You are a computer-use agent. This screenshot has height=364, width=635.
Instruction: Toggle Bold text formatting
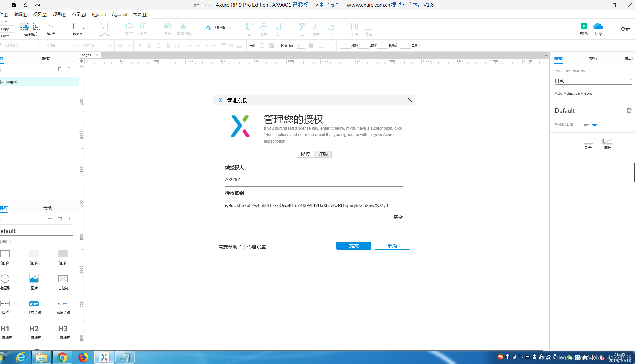[x=149, y=45]
